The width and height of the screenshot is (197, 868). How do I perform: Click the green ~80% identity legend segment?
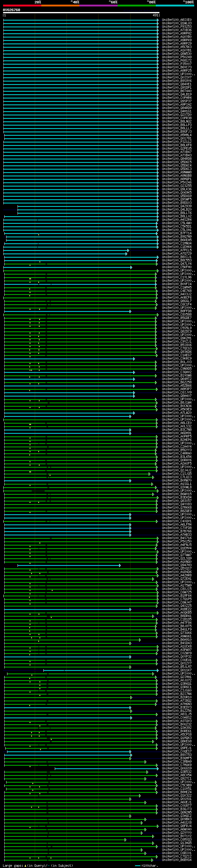[x=137, y=6]
